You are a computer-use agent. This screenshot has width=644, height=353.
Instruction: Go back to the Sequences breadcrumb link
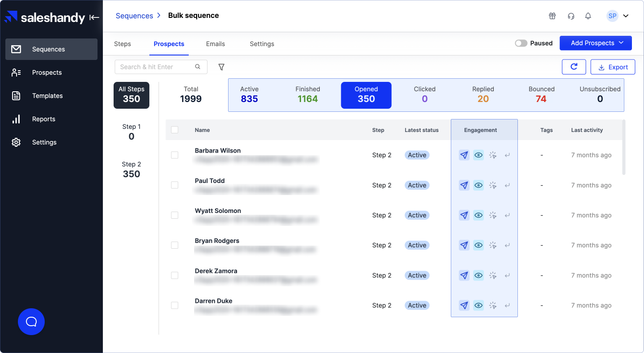point(135,16)
